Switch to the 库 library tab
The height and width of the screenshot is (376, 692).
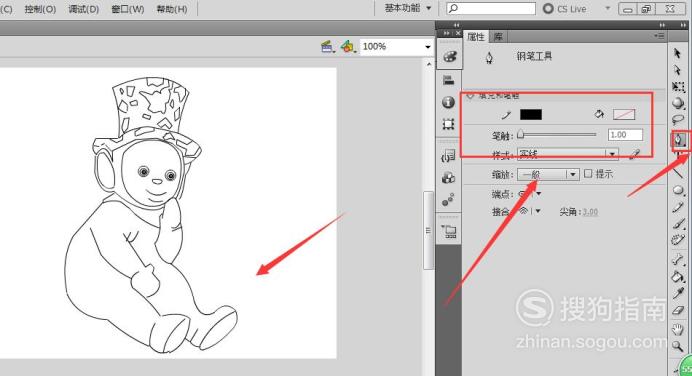point(498,37)
